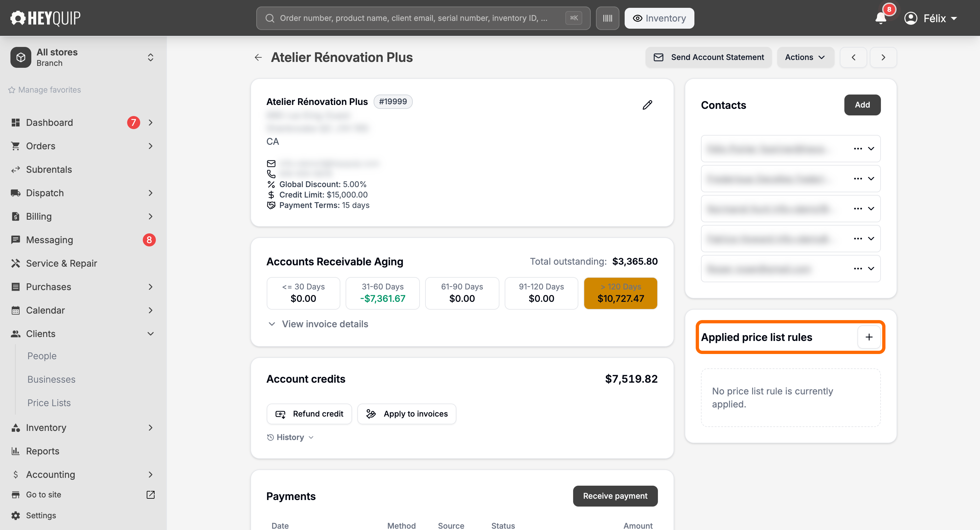The width and height of the screenshot is (980, 530).
Task: Open Businesses under Clients
Action: coord(52,380)
